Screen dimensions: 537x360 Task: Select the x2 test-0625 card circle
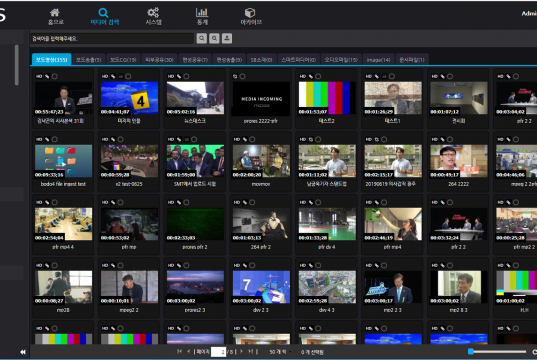click(121, 139)
